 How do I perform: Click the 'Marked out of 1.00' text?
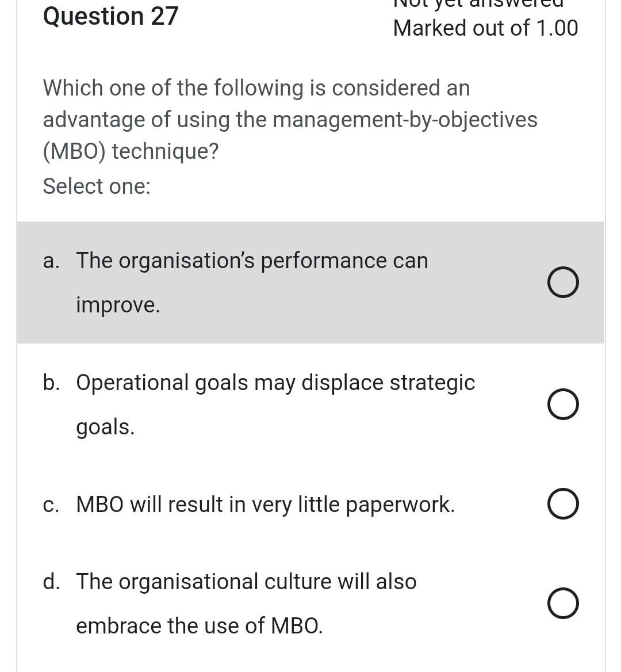tap(485, 27)
